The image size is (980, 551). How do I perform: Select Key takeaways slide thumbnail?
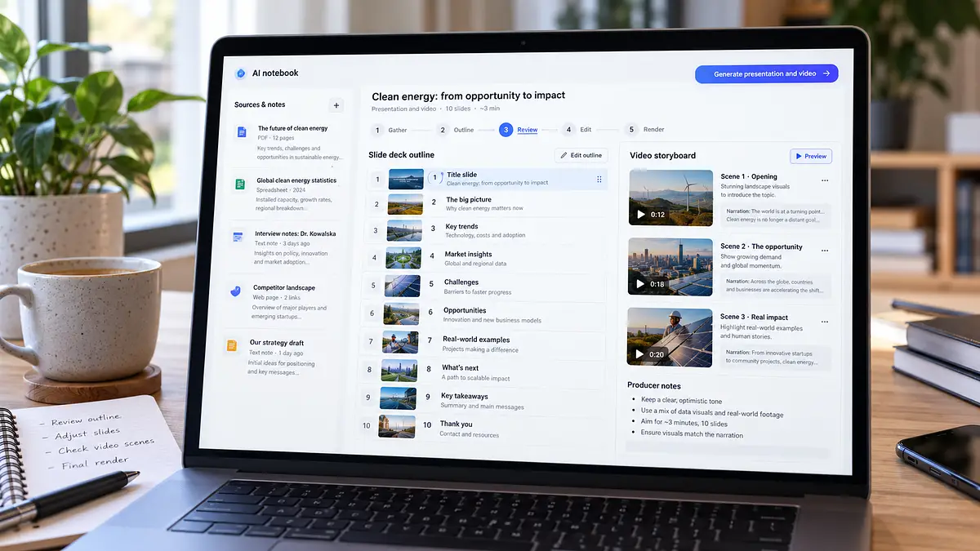pos(399,398)
